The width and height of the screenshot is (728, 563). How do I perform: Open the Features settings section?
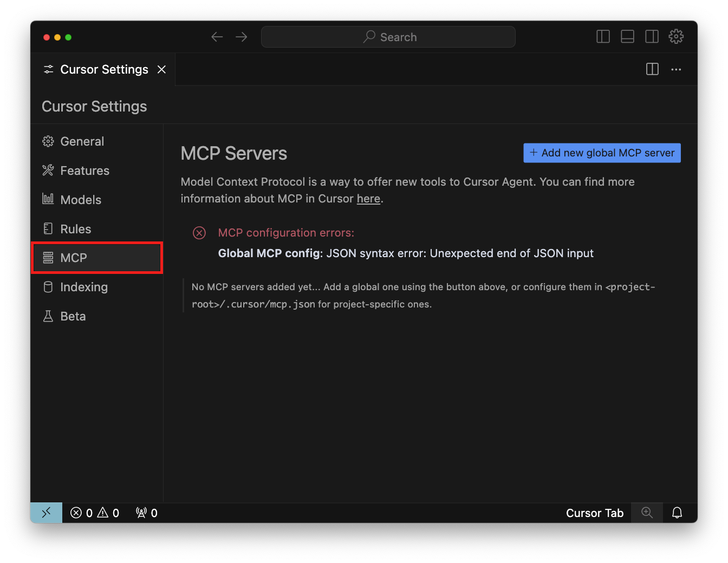point(97,171)
